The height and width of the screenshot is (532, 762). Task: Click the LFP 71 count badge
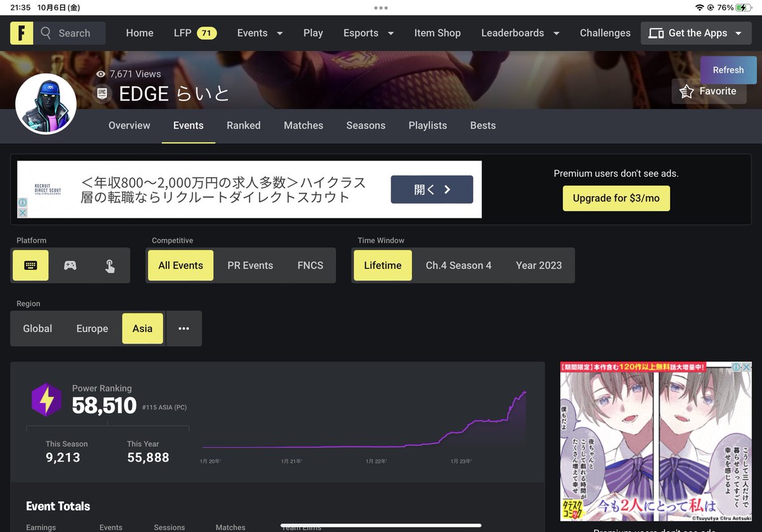(207, 33)
